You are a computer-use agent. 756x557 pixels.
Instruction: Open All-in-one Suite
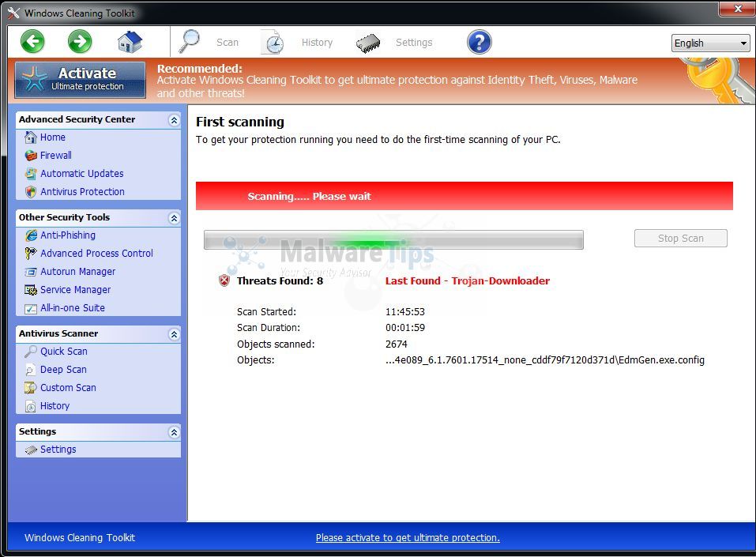pos(73,307)
